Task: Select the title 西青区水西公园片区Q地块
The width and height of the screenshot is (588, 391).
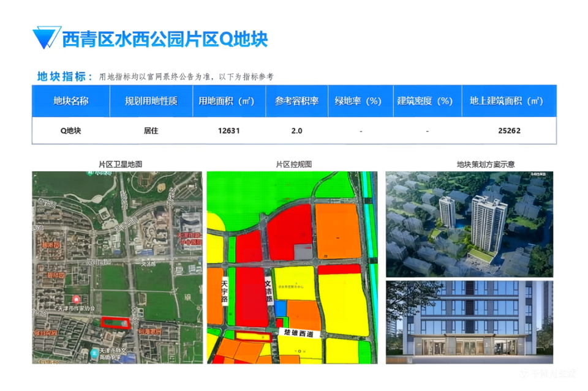Action: coord(165,39)
